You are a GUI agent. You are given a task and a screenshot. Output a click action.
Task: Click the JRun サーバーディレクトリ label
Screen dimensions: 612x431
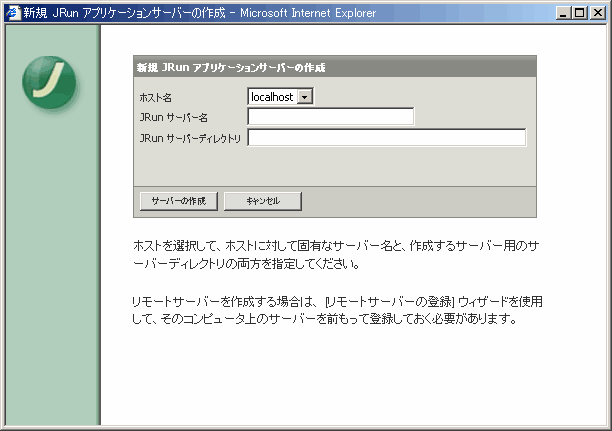coord(190,138)
